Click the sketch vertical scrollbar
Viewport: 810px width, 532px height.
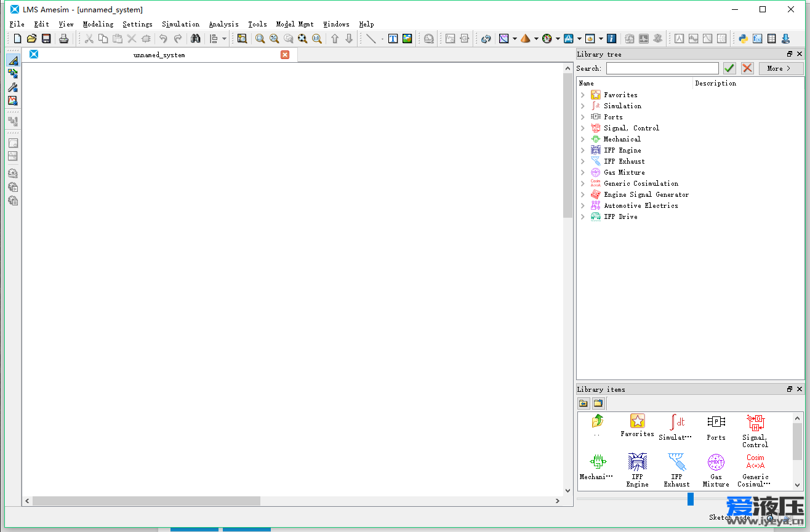tap(568, 146)
